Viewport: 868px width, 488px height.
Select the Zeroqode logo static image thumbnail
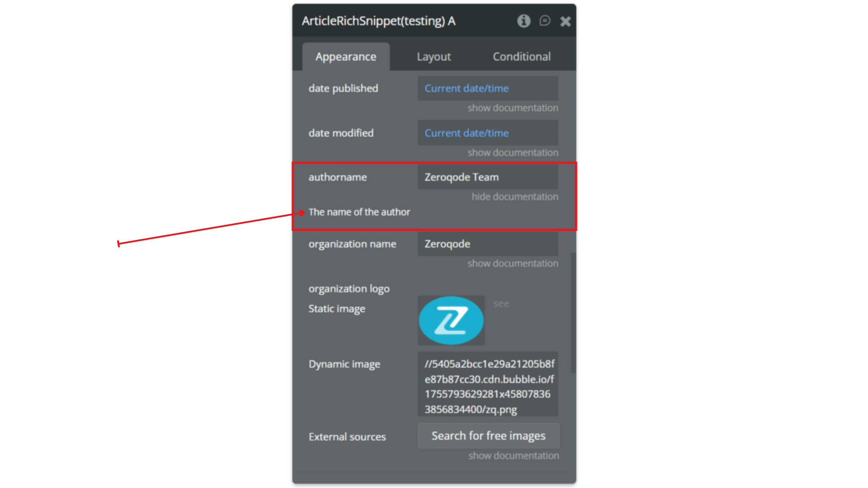tap(451, 320)
